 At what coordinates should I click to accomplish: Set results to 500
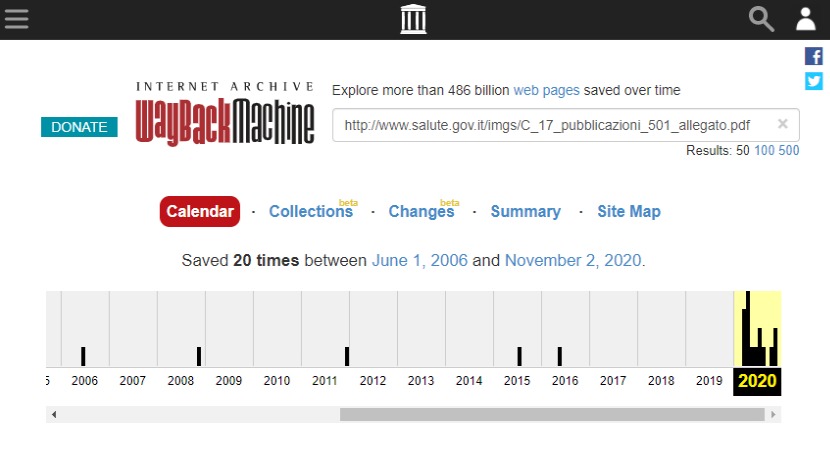pos(789,151)
